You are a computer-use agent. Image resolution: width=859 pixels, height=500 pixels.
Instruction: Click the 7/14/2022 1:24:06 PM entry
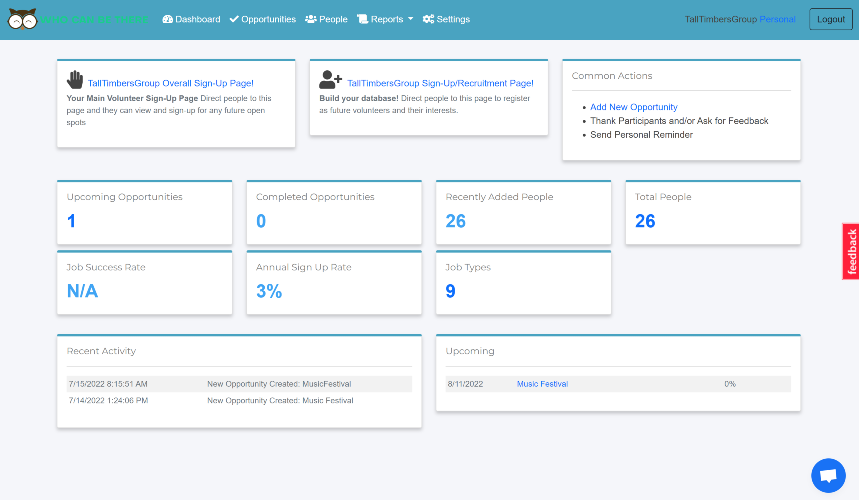(x=108, y=400)
